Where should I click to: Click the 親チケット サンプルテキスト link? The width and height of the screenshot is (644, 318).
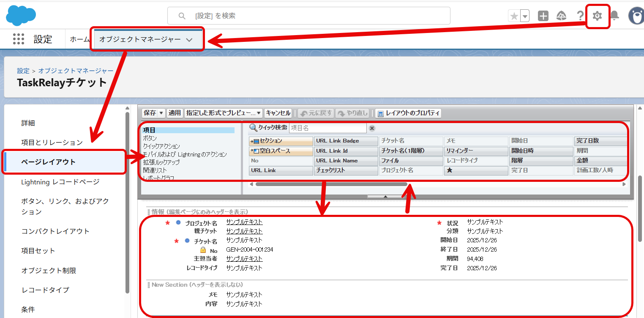[x=244, y=231]
